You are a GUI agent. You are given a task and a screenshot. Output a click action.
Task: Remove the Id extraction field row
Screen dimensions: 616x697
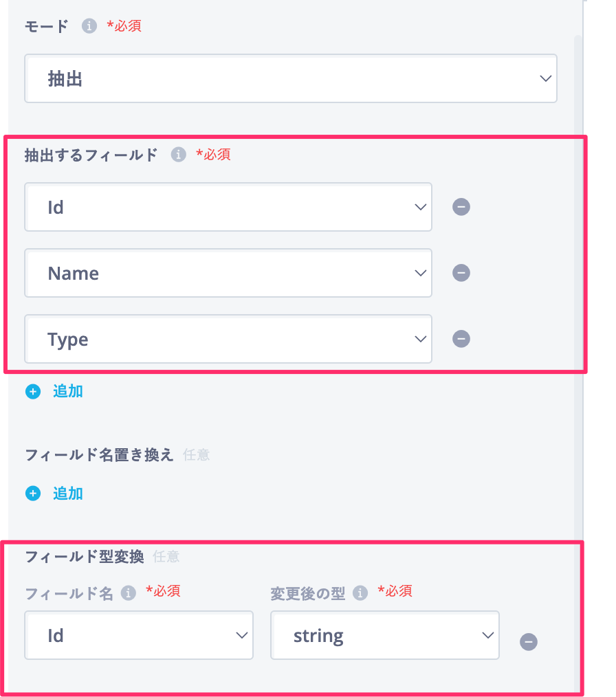pos(461,207)
